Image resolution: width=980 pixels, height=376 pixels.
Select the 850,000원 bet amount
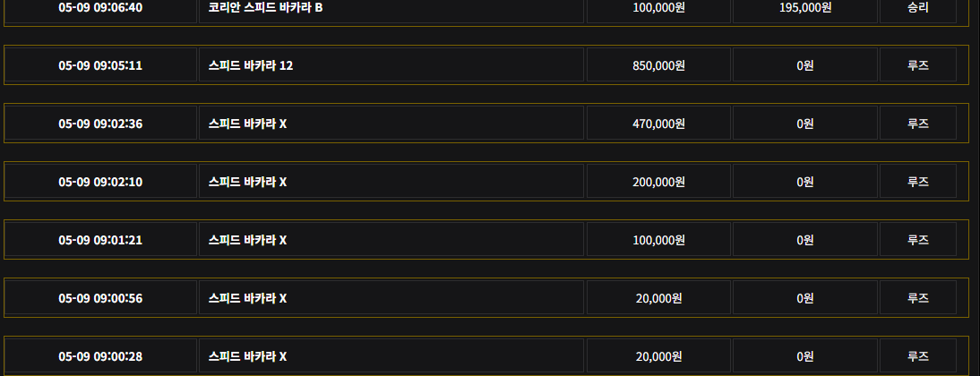tap(658, 65)
